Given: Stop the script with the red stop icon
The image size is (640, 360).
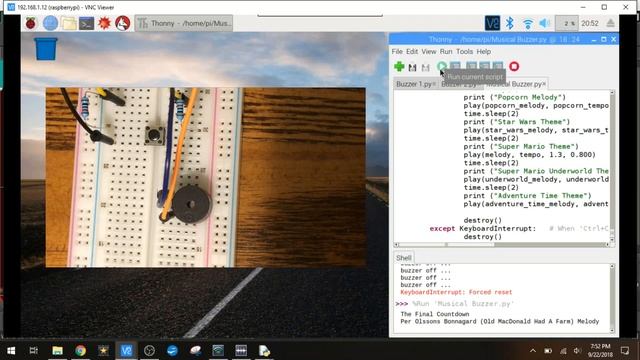Looking at the screenshot, I should click(x=514, y=66).
